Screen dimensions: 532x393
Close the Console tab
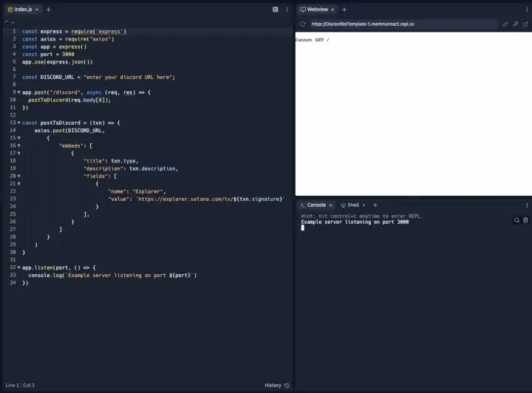coord(330,205)
